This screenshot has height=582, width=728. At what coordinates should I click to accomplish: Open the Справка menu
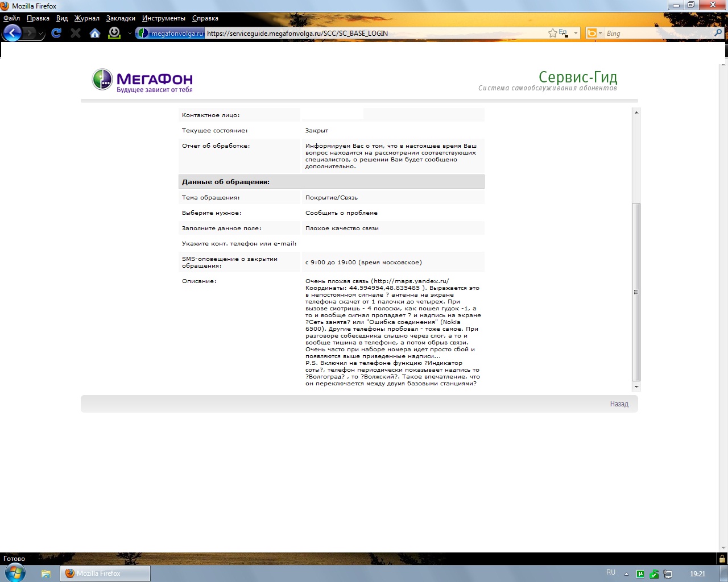click(205, 18)
